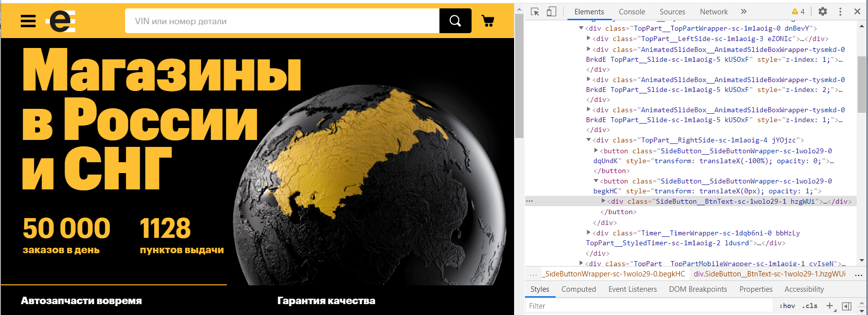Image resolution: width=868 pixels, height=315 pixels.
Task: Select the 'Автозапчасти вовремя' slide tab
Action: tap(82, 301)
